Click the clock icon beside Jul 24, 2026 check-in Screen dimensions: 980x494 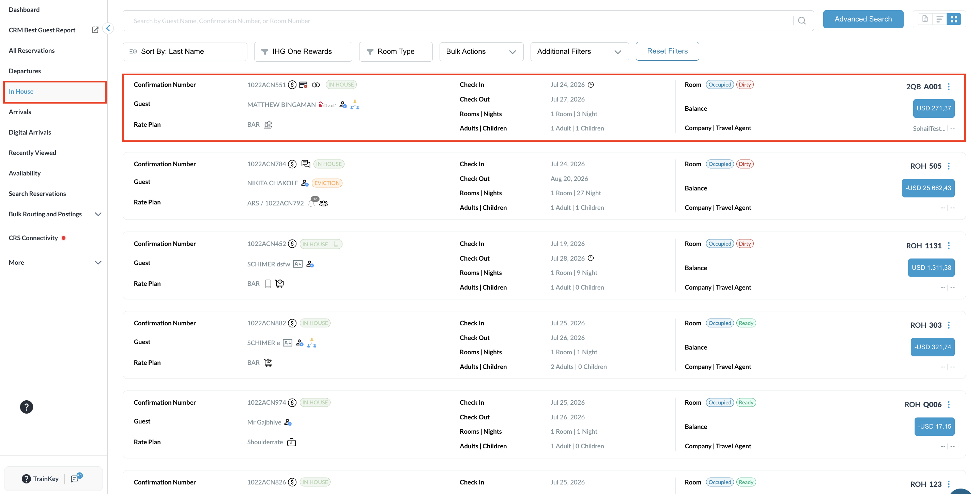[x=591, y=85]
